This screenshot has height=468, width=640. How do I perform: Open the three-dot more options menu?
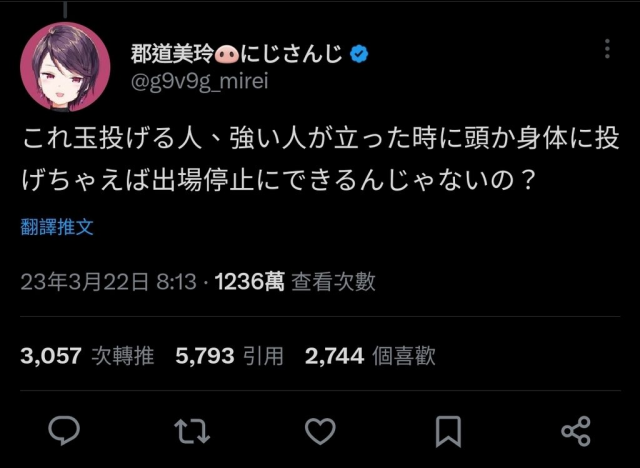[x=609, y=50]
